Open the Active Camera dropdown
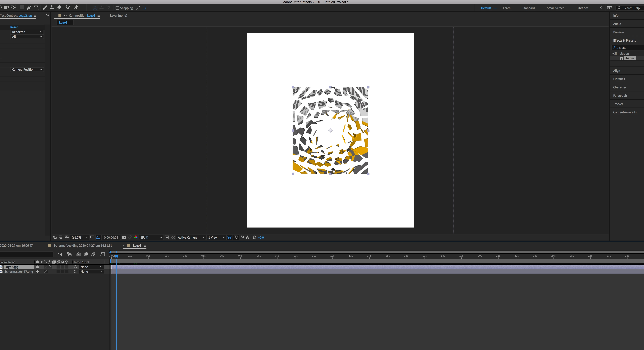Image resolution: width=644 pixels, height=350 pixels. [191, 237]
